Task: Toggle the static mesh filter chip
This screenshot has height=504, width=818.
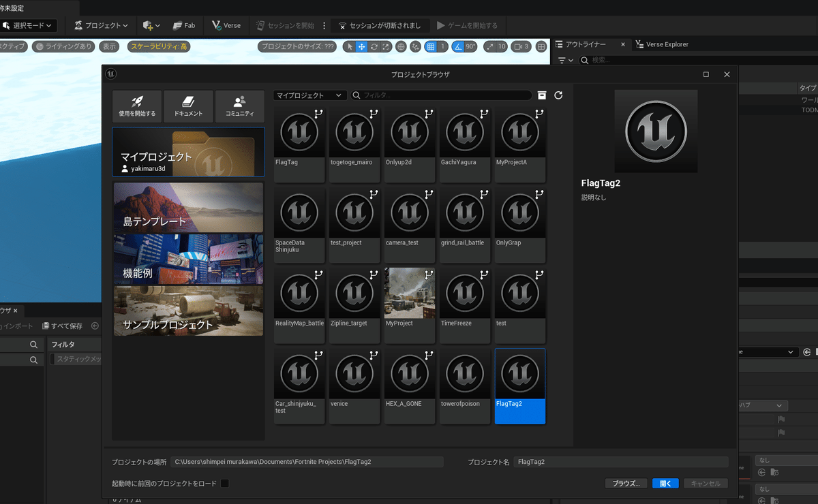Action: pos(75,359)
